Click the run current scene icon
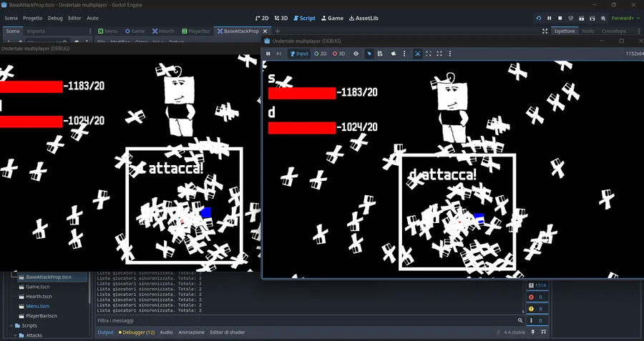Viewport: 644px width, 341px height. [x=581, y=18]
